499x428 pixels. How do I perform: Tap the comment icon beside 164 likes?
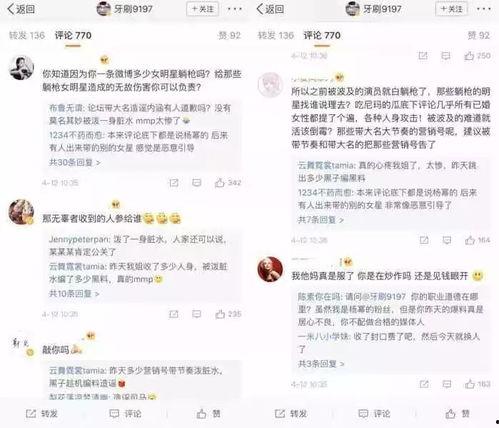(x=447, y=240)
